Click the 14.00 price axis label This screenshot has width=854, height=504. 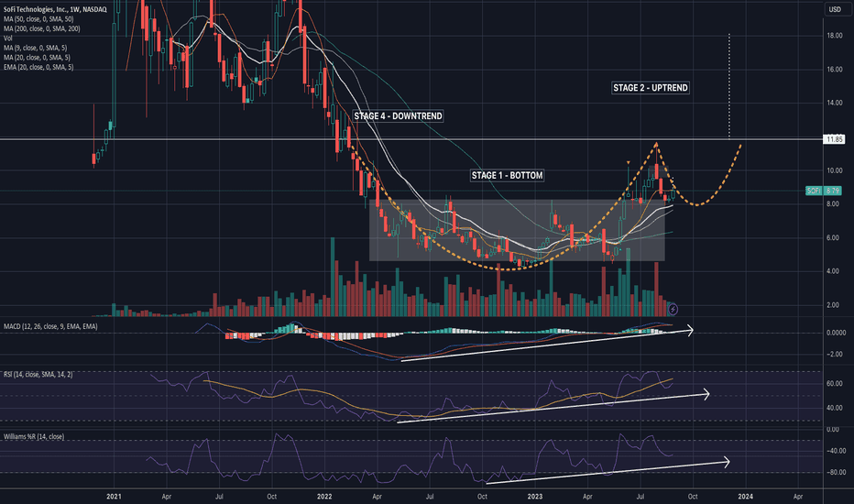point(835,103)
